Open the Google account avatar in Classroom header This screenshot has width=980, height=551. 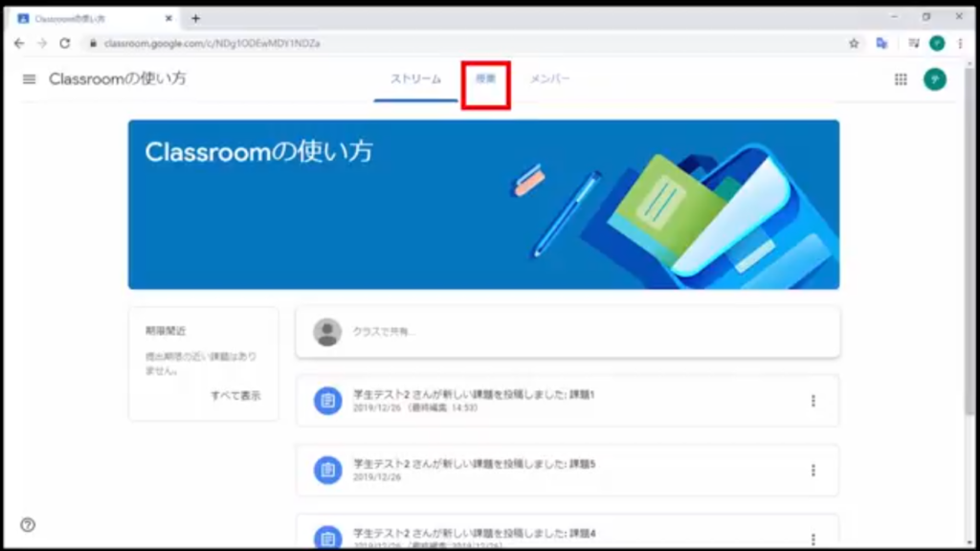[x=935, y=79]
